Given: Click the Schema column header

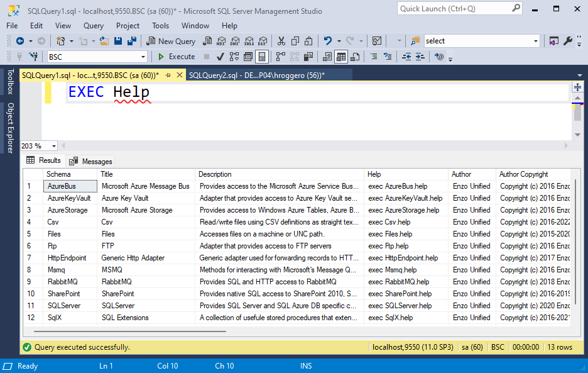Looking at the screenshot, I should click(x=70, y=174).
